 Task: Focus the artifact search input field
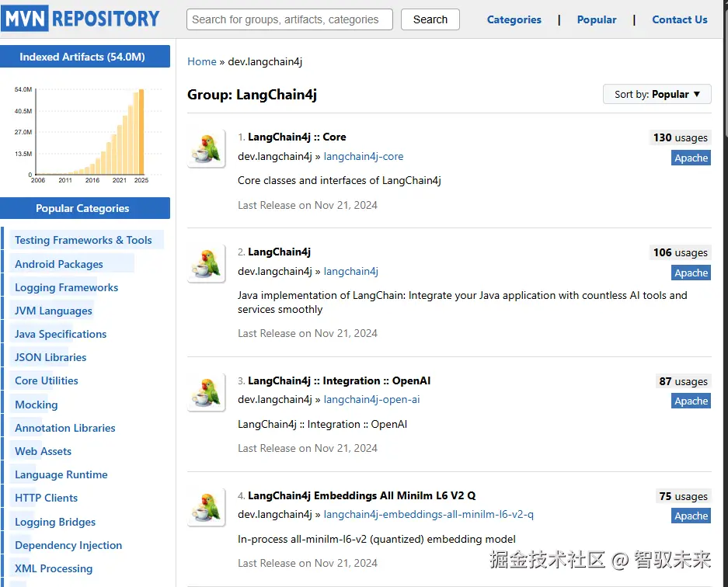[290, 19]
